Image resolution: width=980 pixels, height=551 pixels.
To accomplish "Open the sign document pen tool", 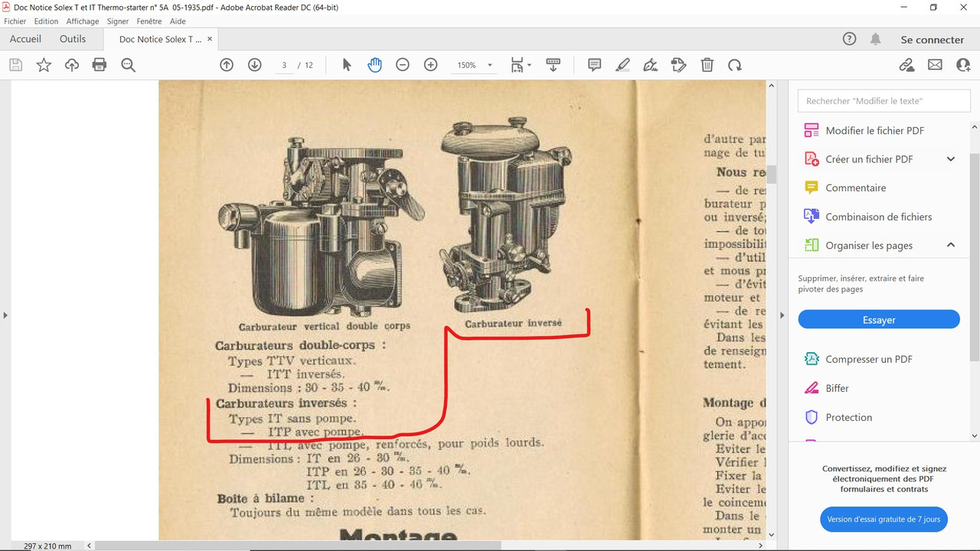I will point(651,65).
